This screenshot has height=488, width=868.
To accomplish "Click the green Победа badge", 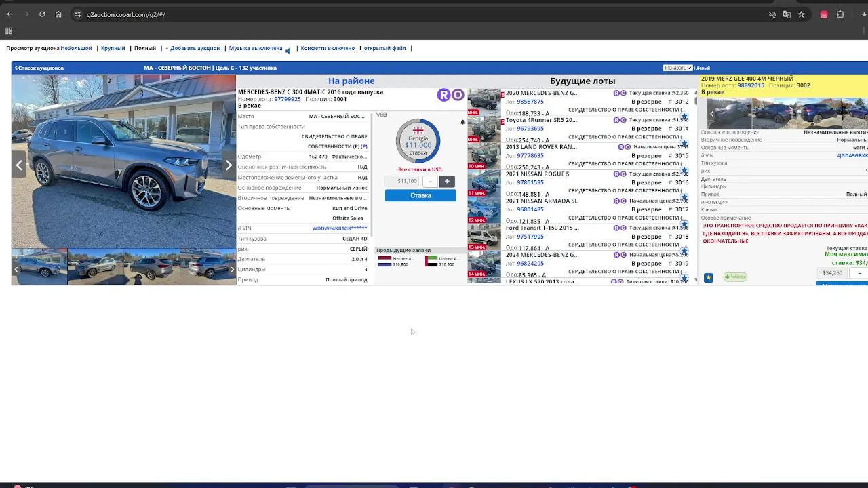I will (x=735, y=277).
